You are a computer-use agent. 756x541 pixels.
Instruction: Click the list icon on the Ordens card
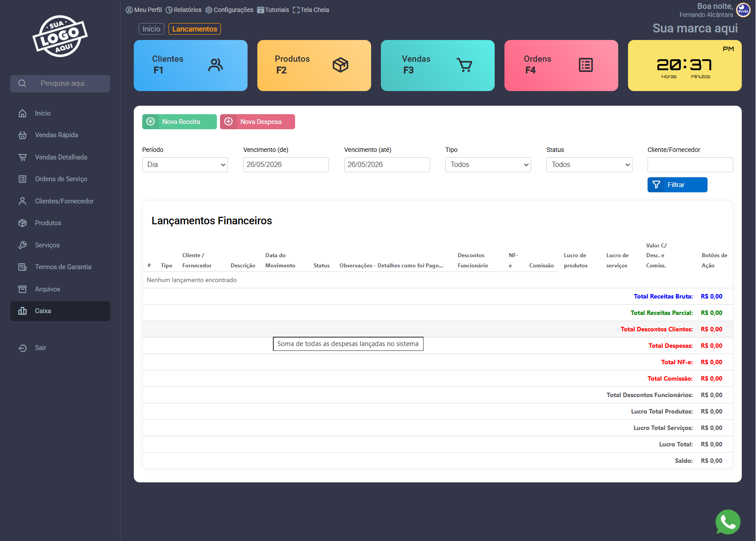point(586,65)
